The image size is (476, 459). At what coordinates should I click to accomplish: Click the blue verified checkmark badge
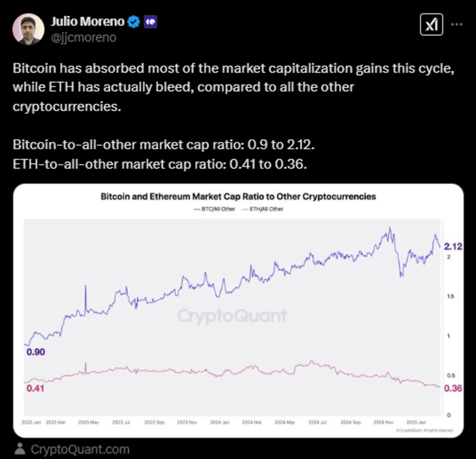134,22
